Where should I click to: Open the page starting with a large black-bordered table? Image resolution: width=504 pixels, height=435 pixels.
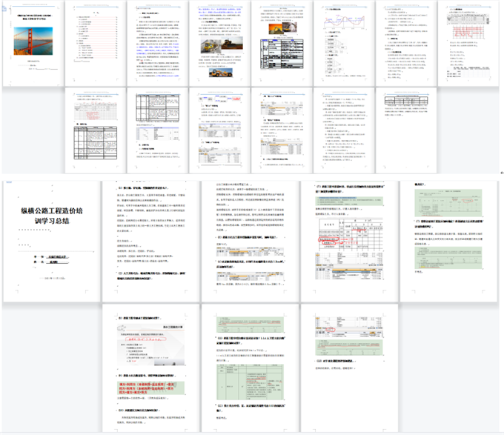(157, 130)
